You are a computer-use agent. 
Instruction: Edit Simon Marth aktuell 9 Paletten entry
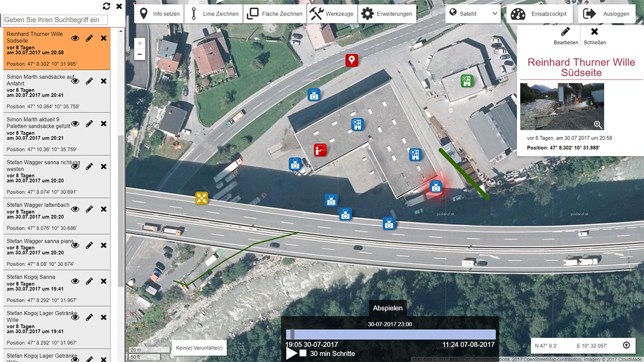pyautogui.click(x=90, y=124)
